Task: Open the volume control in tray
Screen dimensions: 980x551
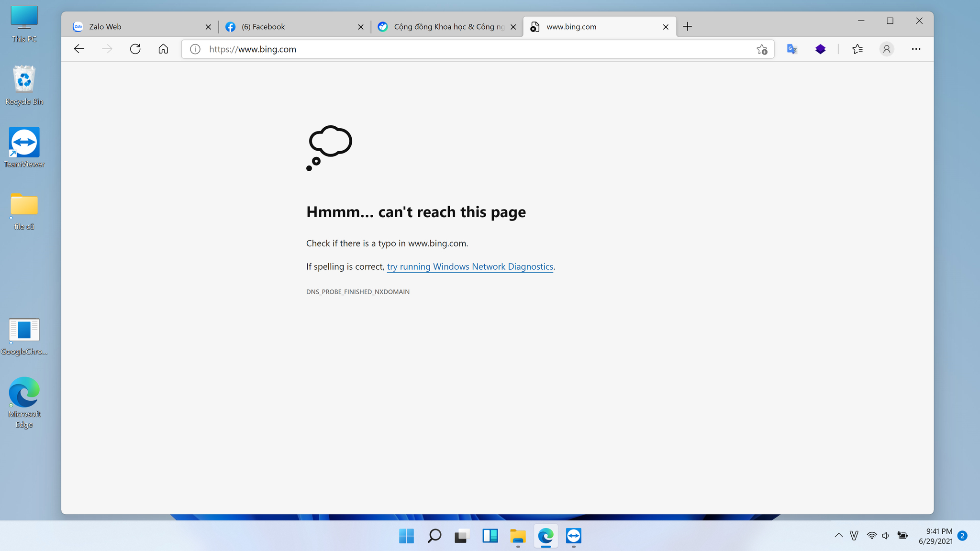Action: (886, 536)
